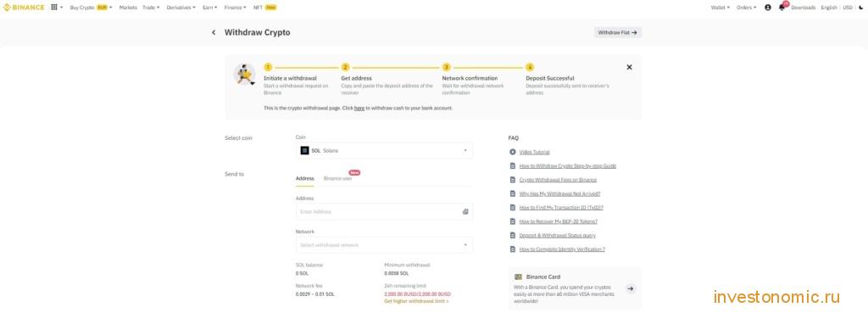Expand the Orders menu
Viewport: 868px width, 313px height.
746,8
